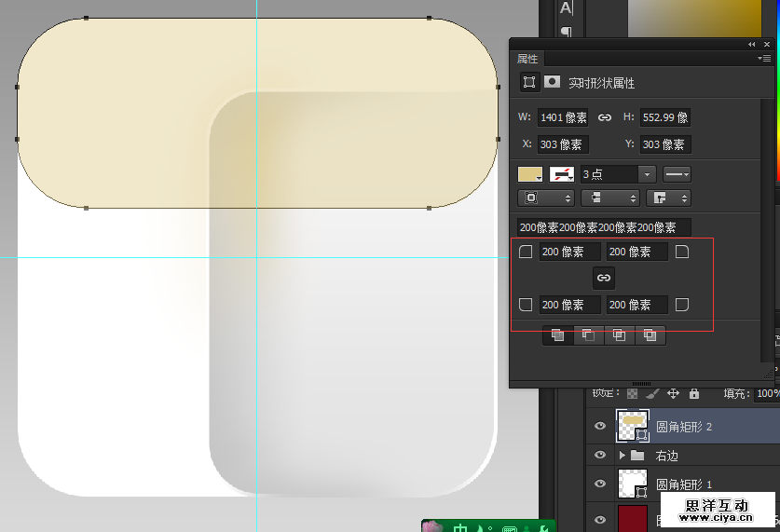Click the beige fill color swatch
This screenshot has height=532, width=780.
[530, 174]
